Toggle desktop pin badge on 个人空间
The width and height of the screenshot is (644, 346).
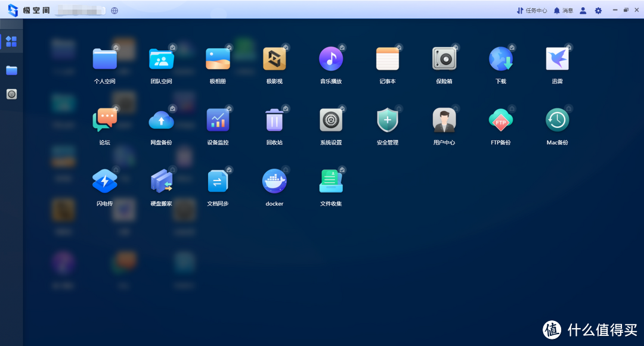116,47
